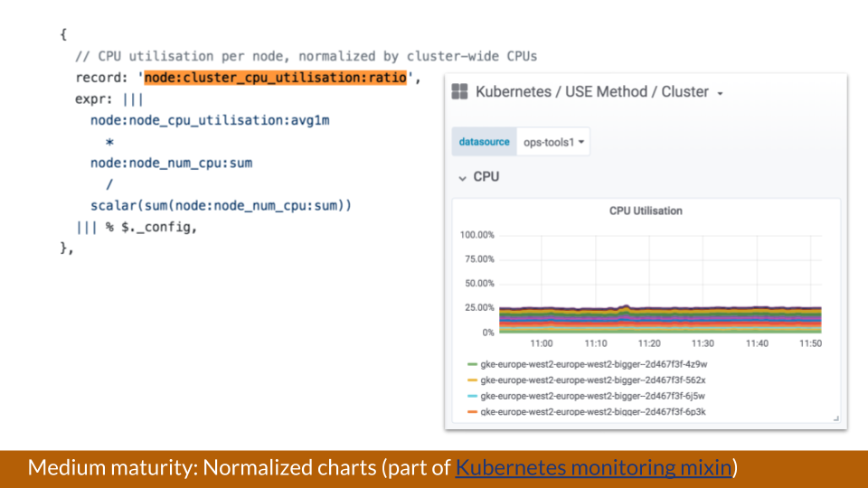Click the stacked CPU graph near 11:20
868x488 pixels.
point(649,319)
